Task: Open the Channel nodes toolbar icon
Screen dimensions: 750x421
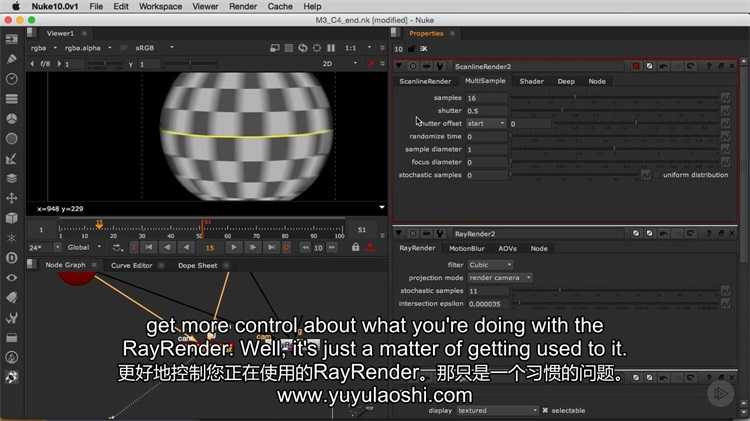Action: 11,99
